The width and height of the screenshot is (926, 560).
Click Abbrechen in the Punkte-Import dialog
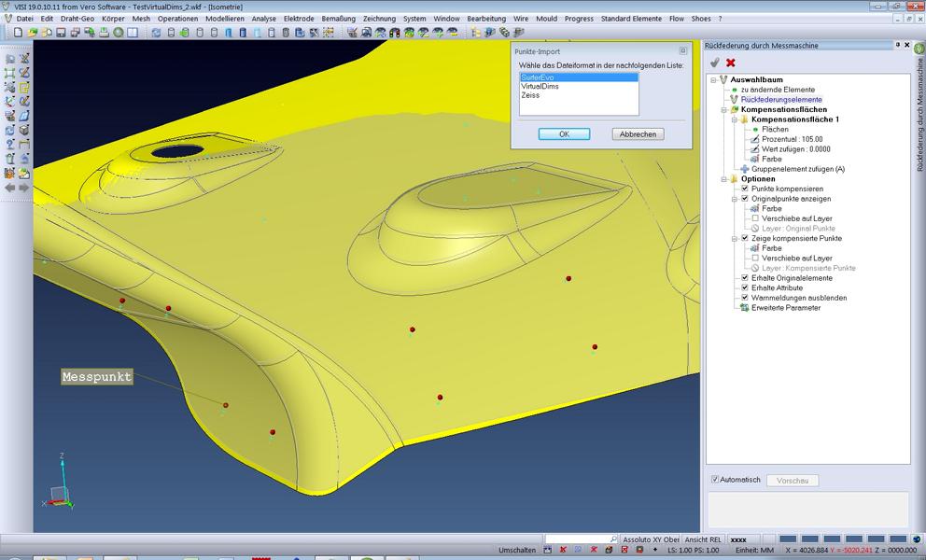(638, 134)
